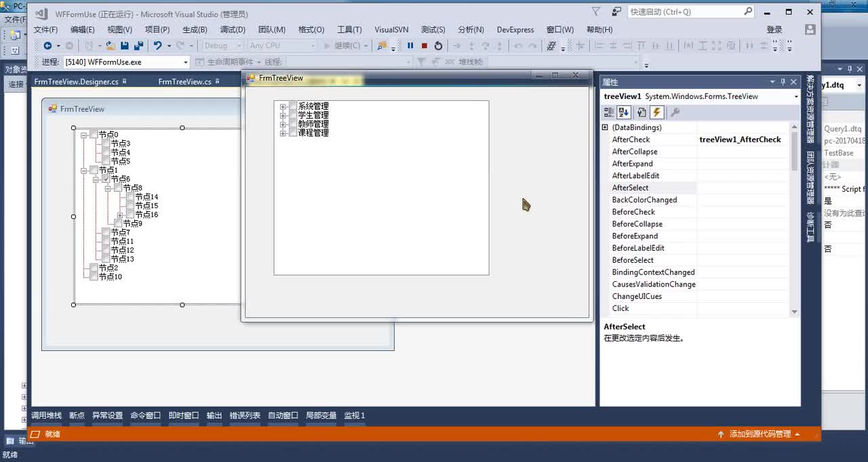Open the 属性 panel window position arrow
This screenshot has height=462, width=868.
click(772, 82)
